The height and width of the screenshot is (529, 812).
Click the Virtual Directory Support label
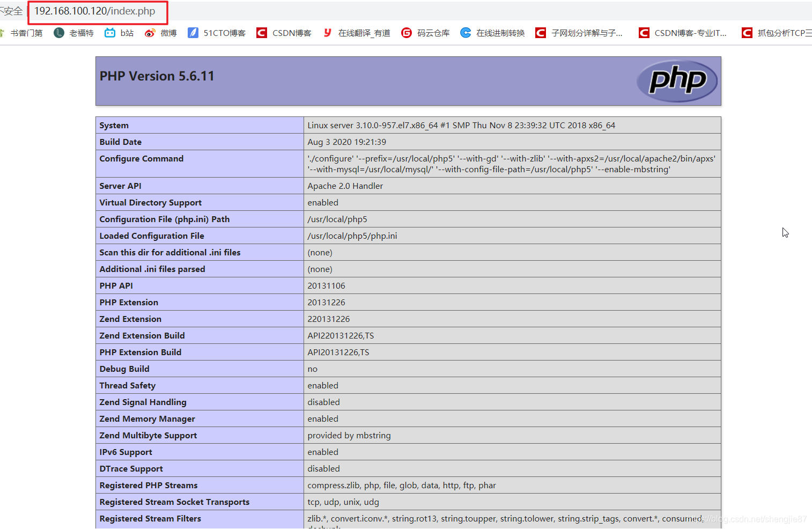pyautogui.click(x=151, y=203)
